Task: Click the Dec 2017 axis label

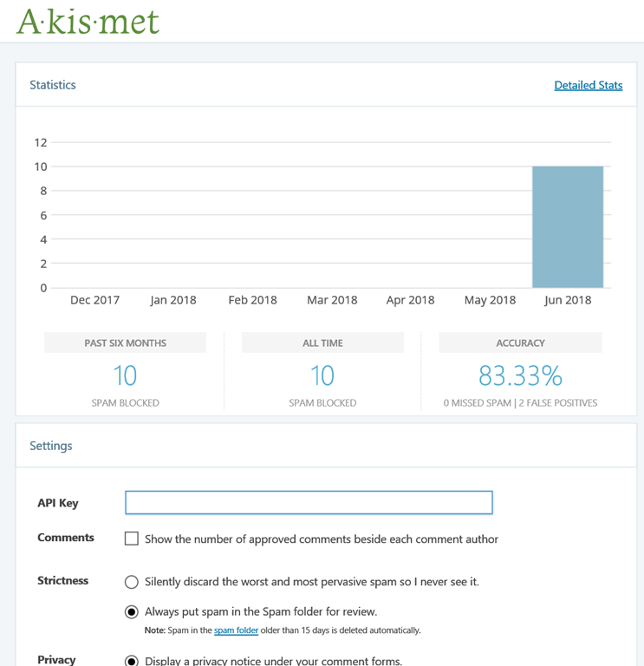Action: (94, 300)
